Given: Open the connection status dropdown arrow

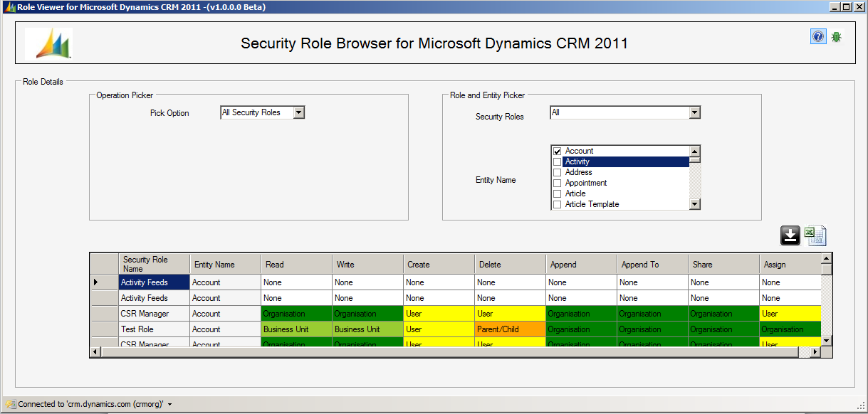Looking at the screenshot, I should pos(169,404).
